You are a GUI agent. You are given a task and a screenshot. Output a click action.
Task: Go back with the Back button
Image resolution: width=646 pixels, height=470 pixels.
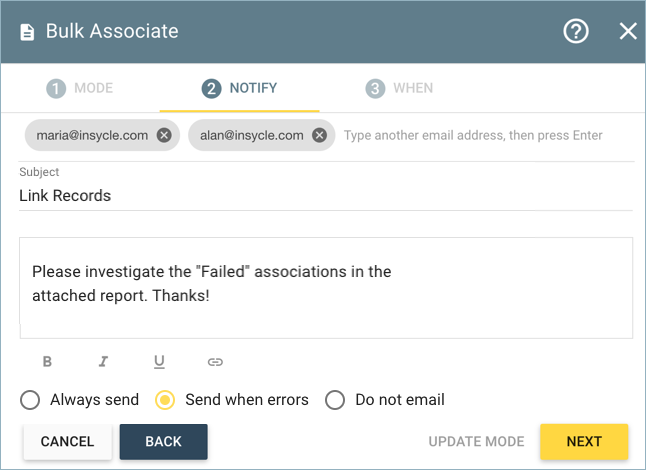[164, 442]
